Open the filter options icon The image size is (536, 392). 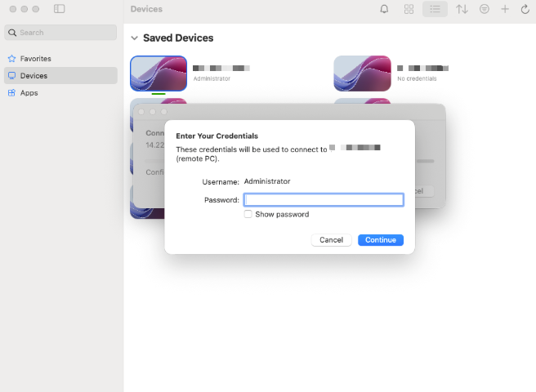click(x=485, y=9)
